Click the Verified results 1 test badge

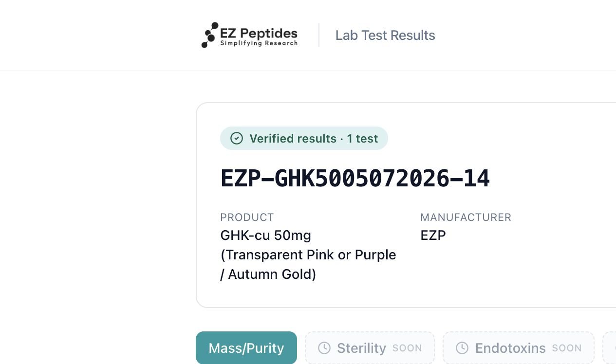[x=304, y=138]
